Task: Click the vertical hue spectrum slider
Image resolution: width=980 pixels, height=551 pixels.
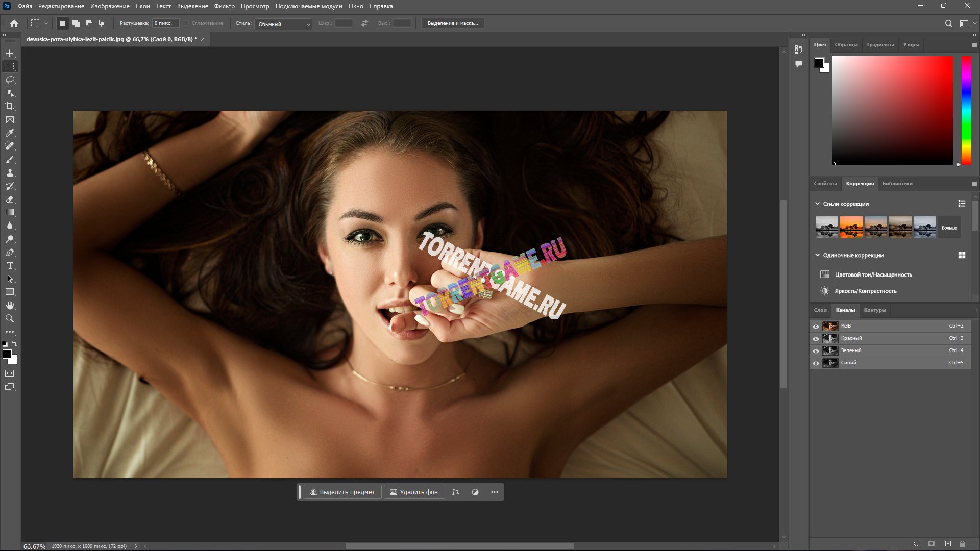Action: point(966,110)
